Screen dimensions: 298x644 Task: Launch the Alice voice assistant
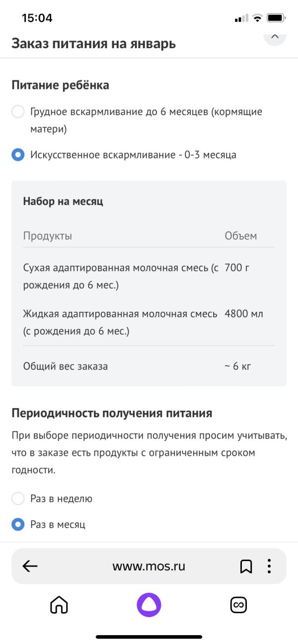click(149, 605)
